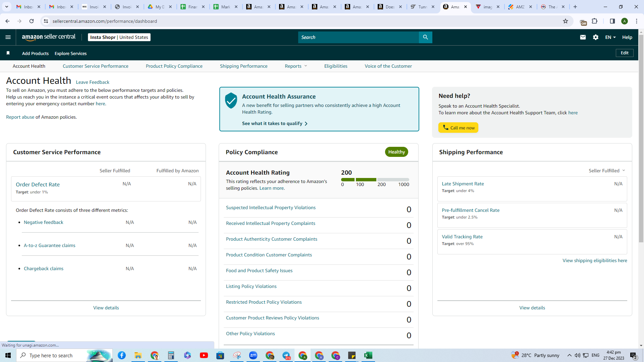Viewport: 644px width, 362px height.
Task: Click the Insta Shopr United States account selector
Action: pyautogui.click(x=119, y=37)
